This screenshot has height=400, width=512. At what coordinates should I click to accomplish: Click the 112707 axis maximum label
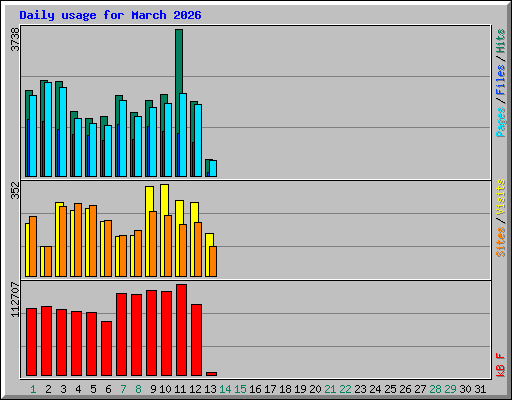point(15,299)
